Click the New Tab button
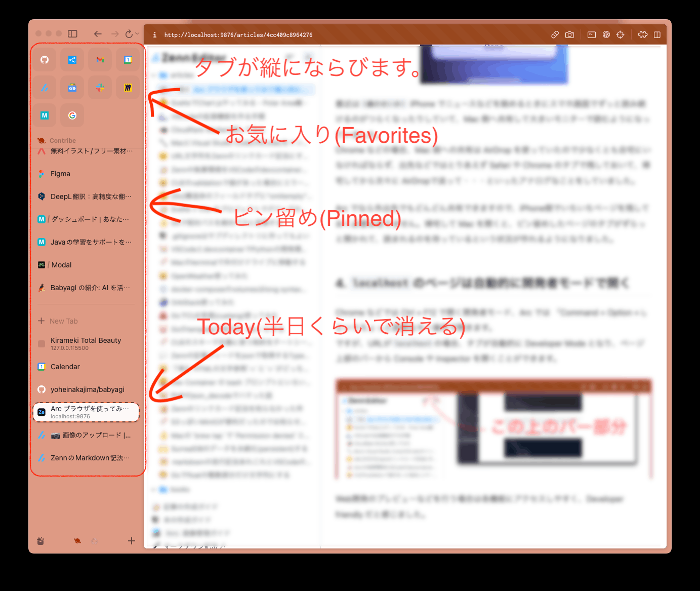This screenshot has width=700, height=591. pos(86,321)
